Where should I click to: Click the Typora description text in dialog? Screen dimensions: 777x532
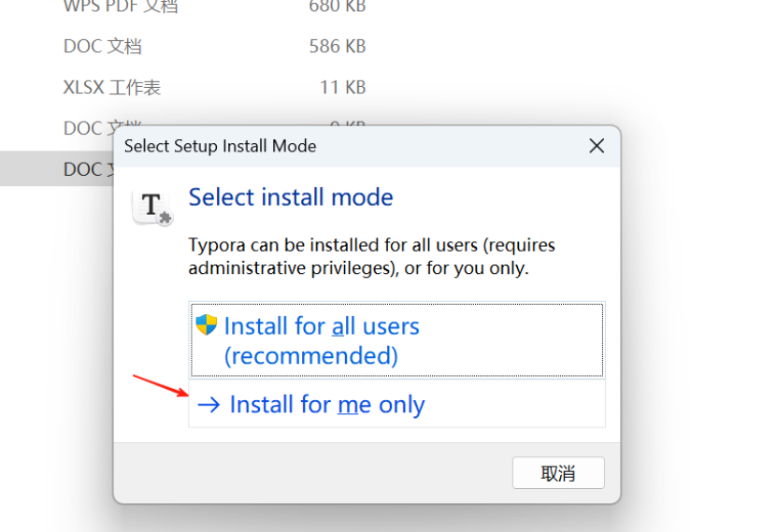point(371,256)
